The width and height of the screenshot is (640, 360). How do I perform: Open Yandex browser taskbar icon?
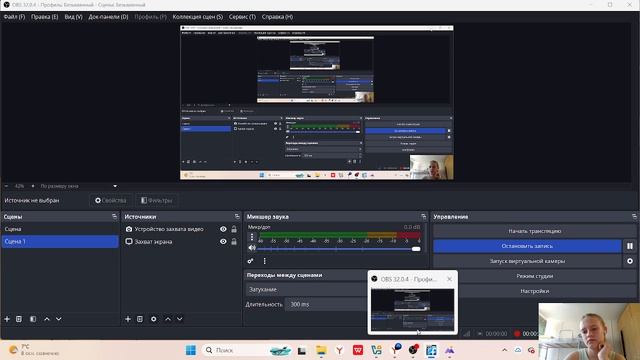click(339, 350)
